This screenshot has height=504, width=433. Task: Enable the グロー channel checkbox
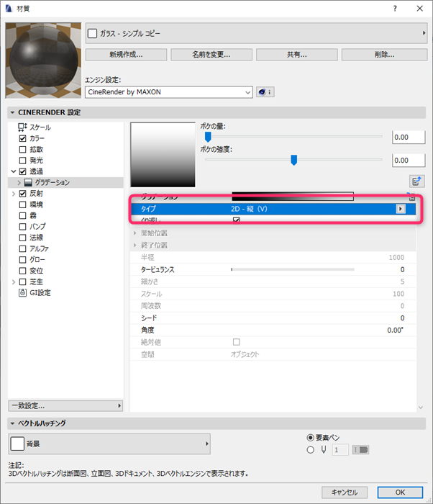pos(22,260)
